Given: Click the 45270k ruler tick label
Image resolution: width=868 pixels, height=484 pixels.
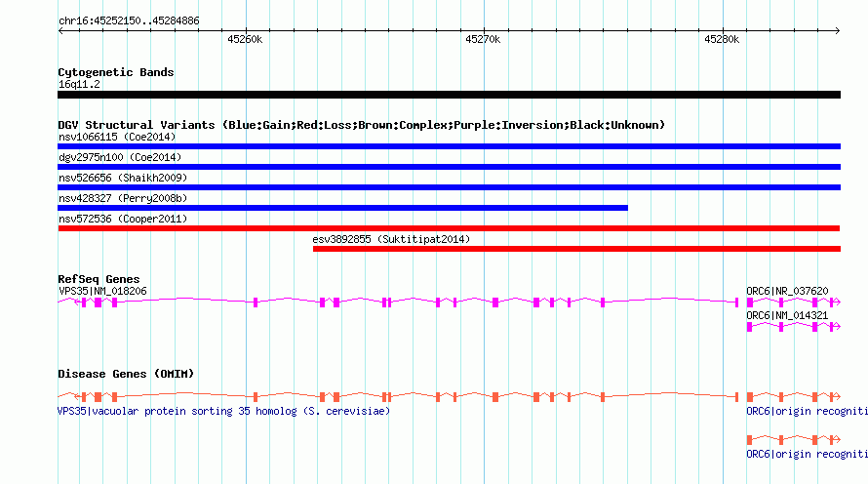Looking at the screenshot, I should coord(483,39).
